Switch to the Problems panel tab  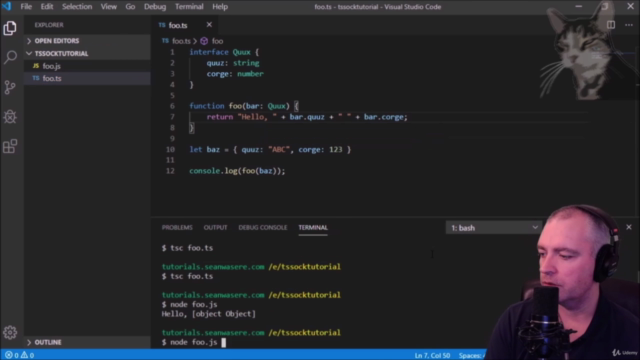[177, 227]
